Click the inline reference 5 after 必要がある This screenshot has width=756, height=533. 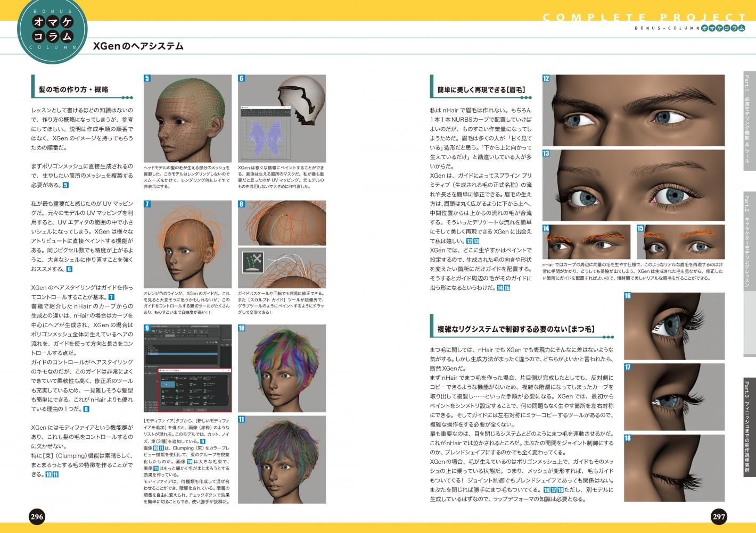(65, 185)
